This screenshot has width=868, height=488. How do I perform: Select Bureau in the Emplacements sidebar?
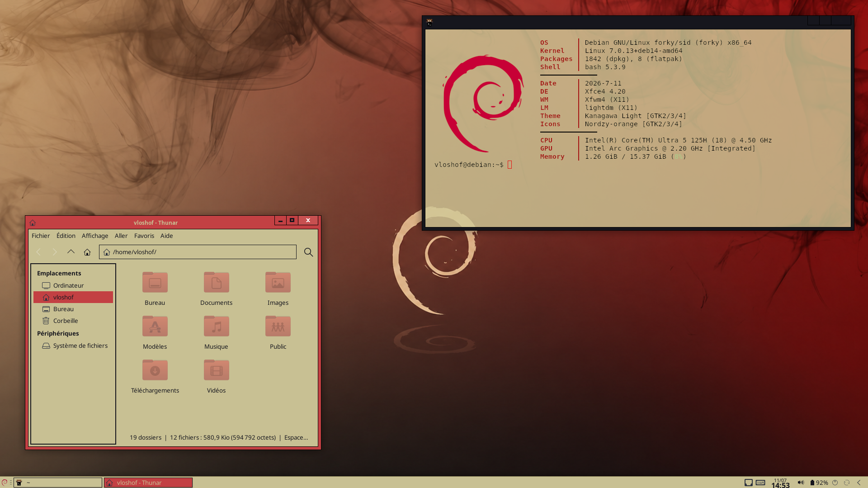73,309
